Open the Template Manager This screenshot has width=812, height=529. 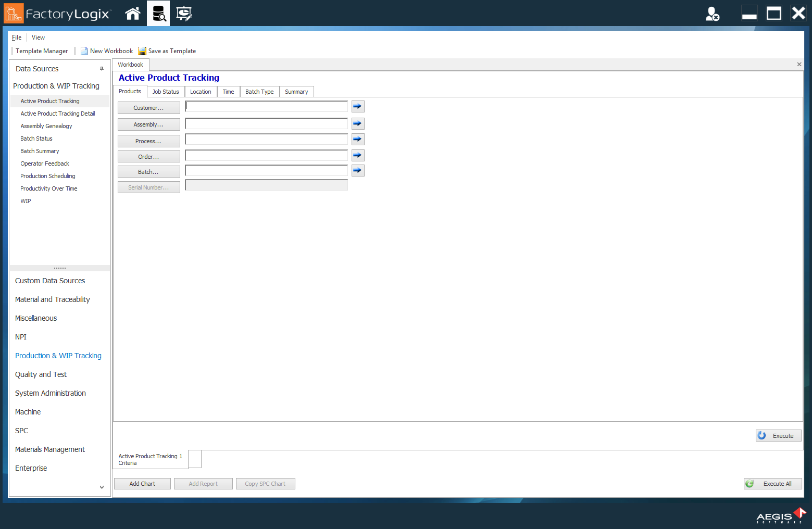pos(42,51)
